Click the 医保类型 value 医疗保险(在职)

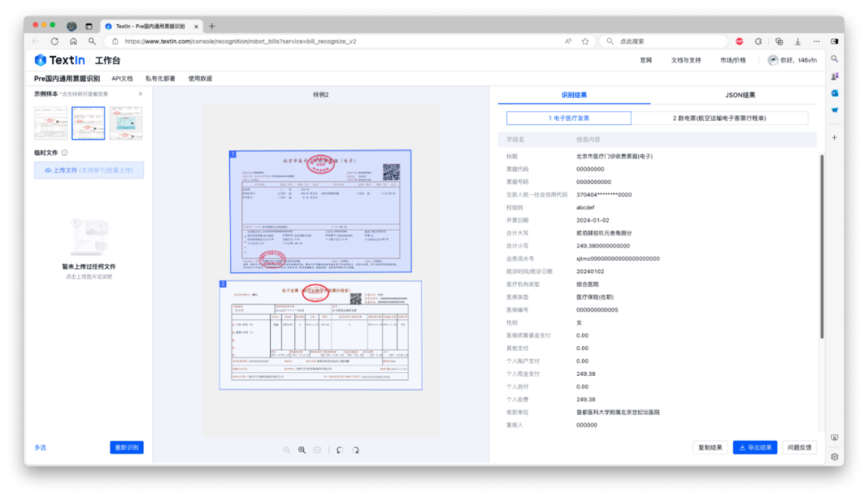[595, 297]
